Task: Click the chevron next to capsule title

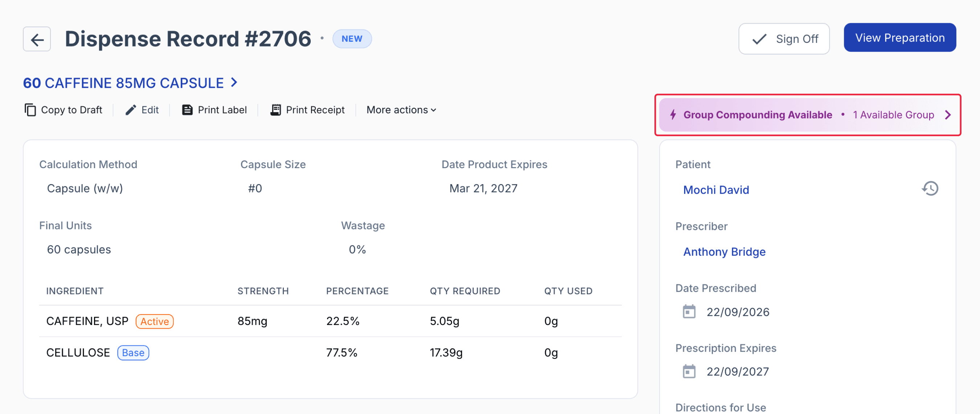Action: click(234, 82)
